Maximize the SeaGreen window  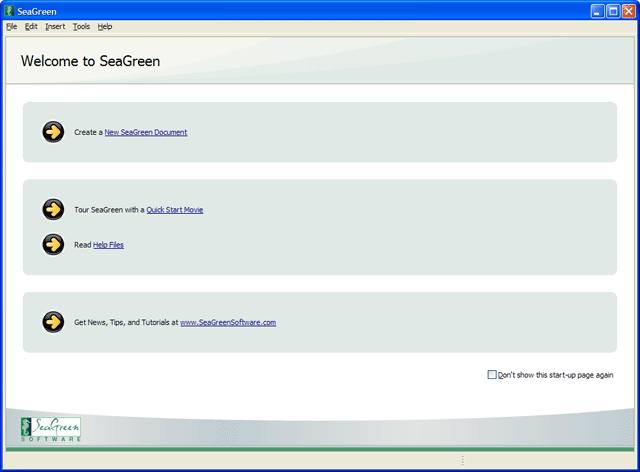tap(613, 11)
